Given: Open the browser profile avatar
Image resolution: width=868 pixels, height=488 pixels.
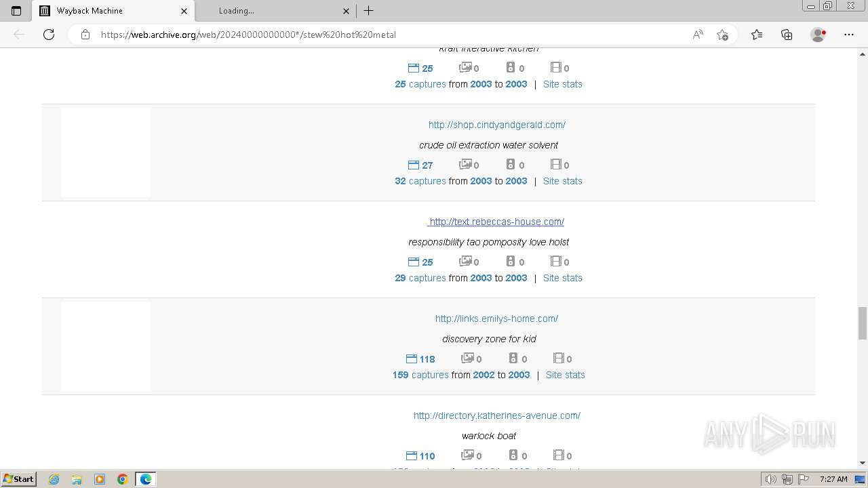Looking at the screenshot, I should point(818,35).
